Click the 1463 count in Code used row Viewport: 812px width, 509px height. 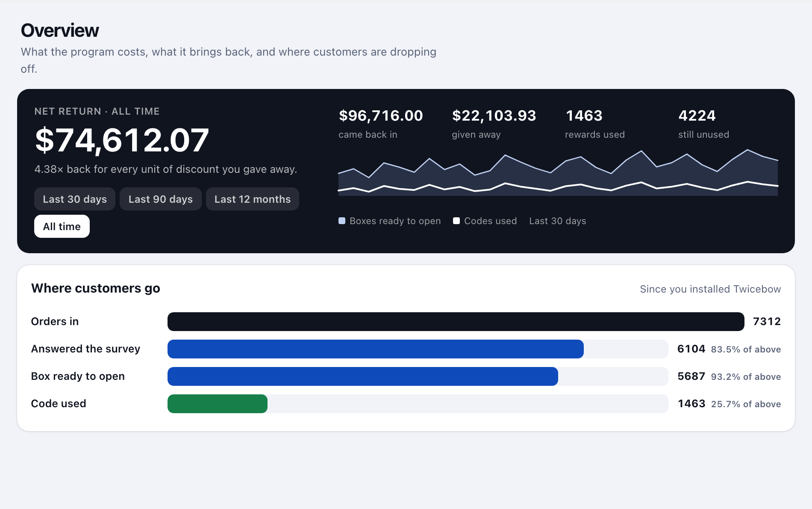pyautogui.click(x=691, y=404)
